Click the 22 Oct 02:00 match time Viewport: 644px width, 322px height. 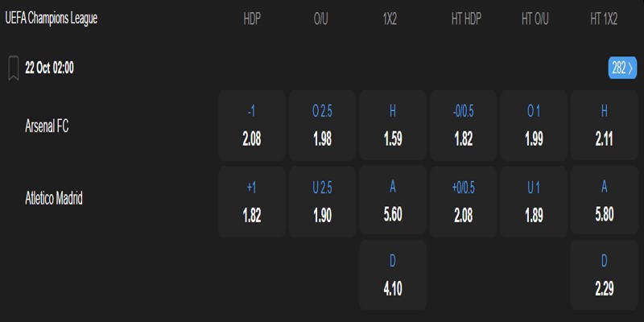point(50,68)
